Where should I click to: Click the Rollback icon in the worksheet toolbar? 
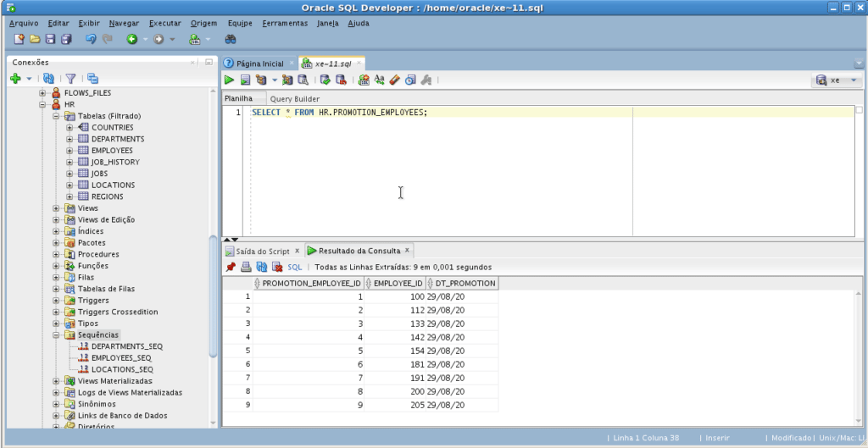coord(341,80)
